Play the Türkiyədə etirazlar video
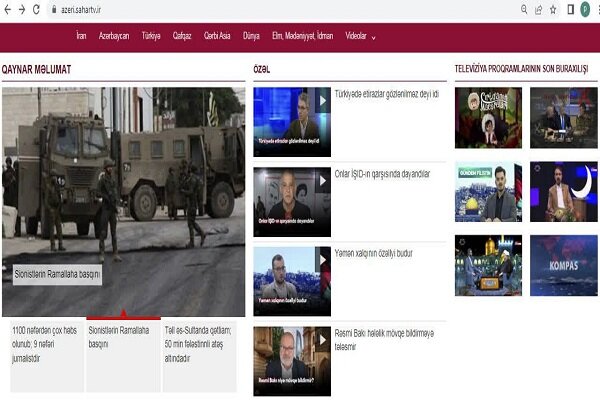The width and height of the screenshot is (600, 400). click(322, 101)
